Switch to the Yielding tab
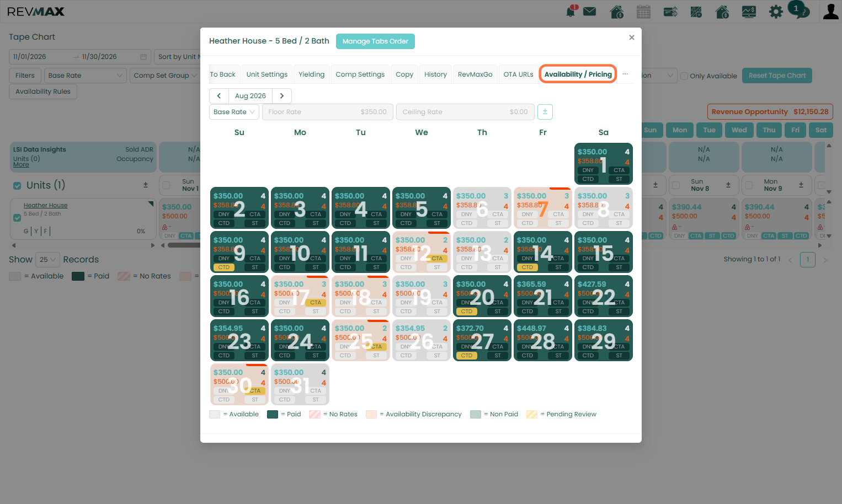 point(312,74)
